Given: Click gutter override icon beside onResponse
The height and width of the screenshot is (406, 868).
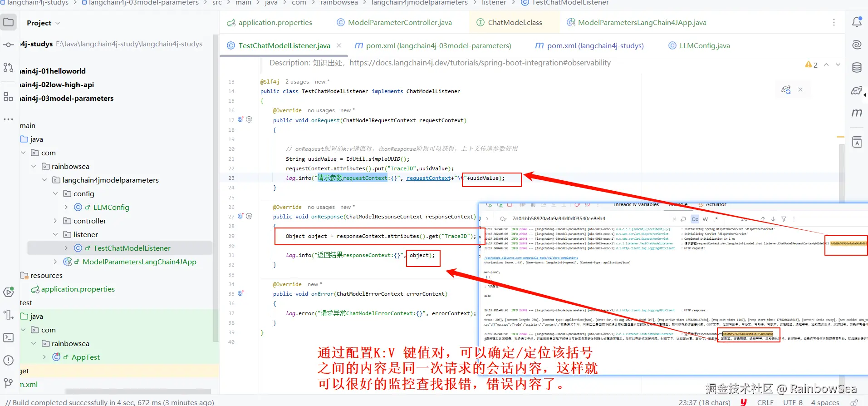Looking at the screenshot, I should click(241, 216).
